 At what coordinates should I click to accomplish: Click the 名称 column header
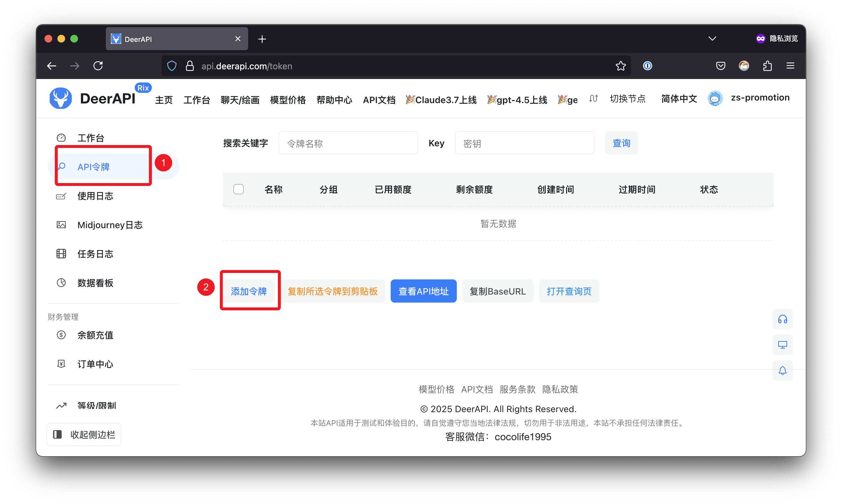coord(273,189)
